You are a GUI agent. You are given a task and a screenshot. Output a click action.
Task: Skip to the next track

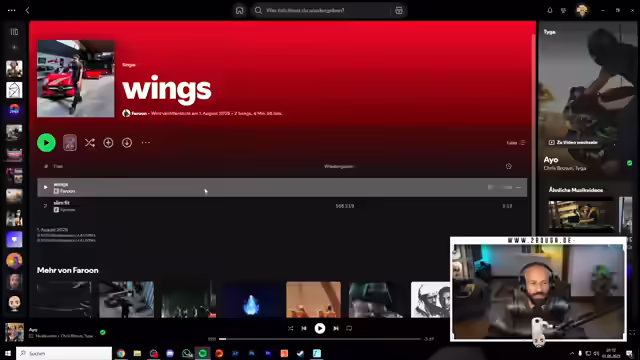336,328
